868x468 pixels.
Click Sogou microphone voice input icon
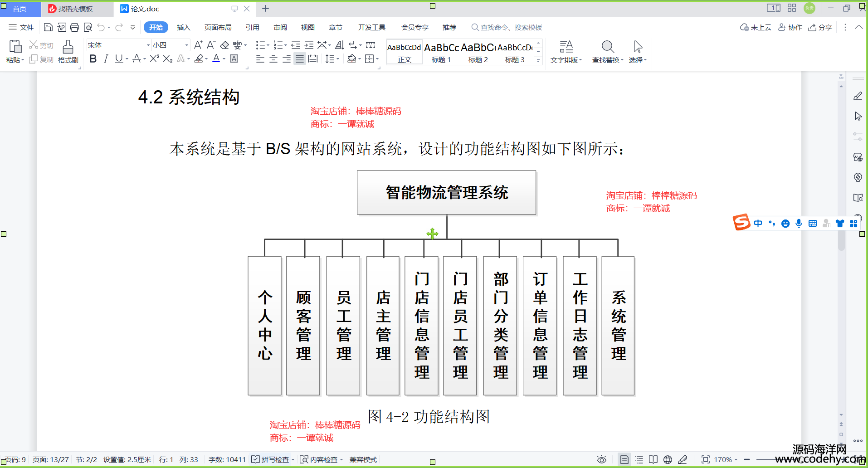pos(799,223)
